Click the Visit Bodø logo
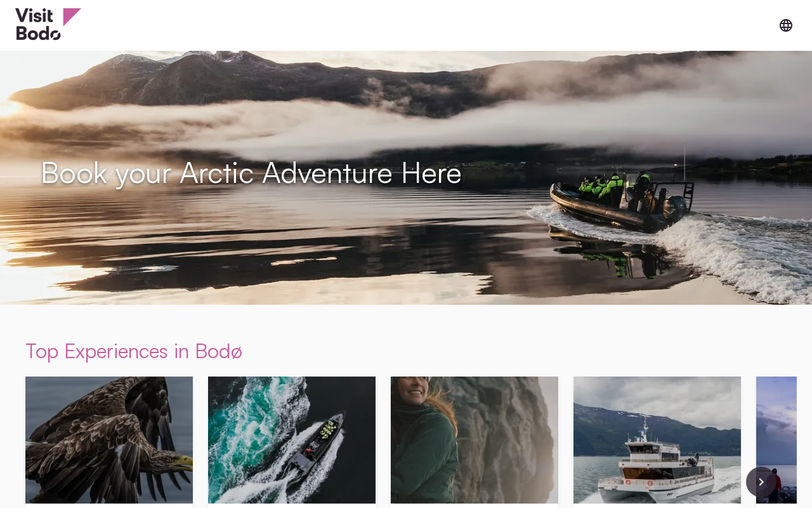The height and width of the screenshot is (508, 812). coord(48,24)
